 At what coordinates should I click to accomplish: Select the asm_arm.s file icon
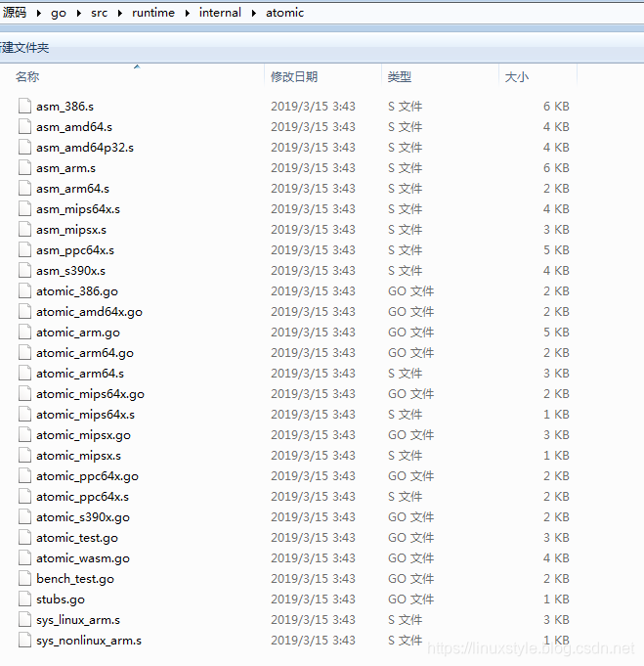pos(25,167)
